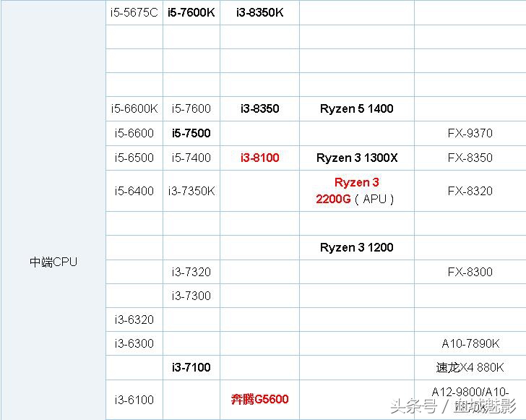Click the i5-5675C cell
This screenshot has width=526, height=420.
coord(134,12)
